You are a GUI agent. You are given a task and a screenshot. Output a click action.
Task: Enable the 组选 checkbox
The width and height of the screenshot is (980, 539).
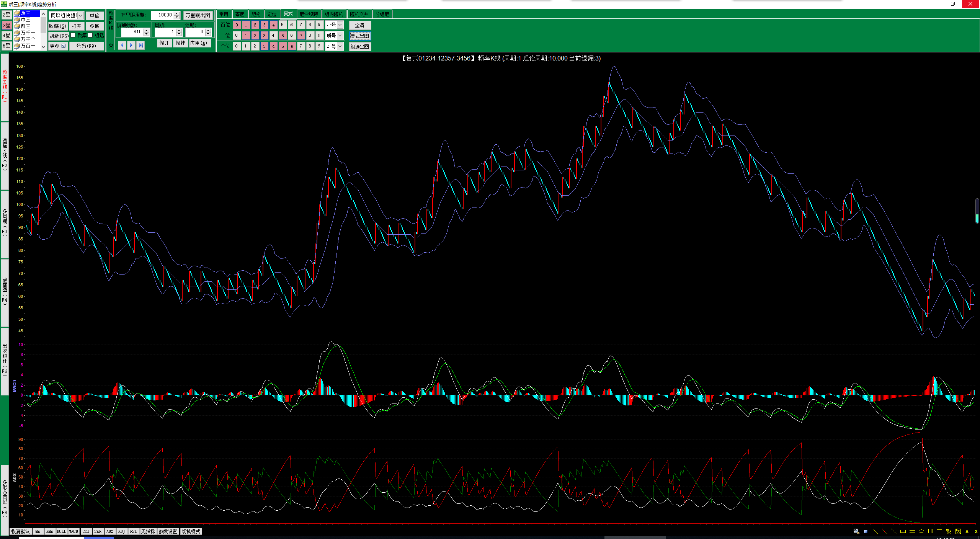tap(90, 35)
